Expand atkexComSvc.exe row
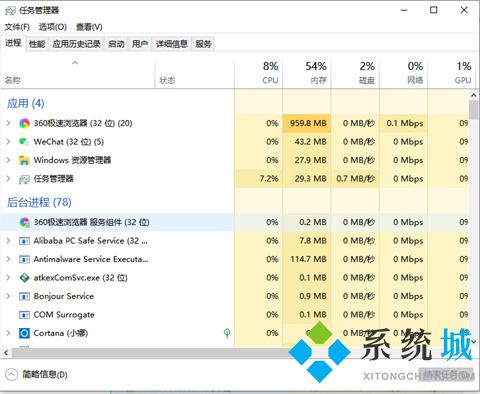This screenshot has height=394, width=480. point(8,278)
